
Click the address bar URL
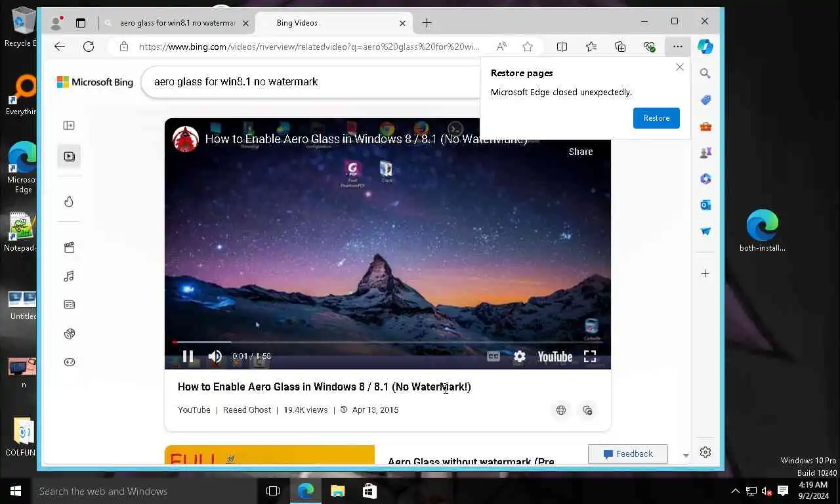click(x=308, y=47)
